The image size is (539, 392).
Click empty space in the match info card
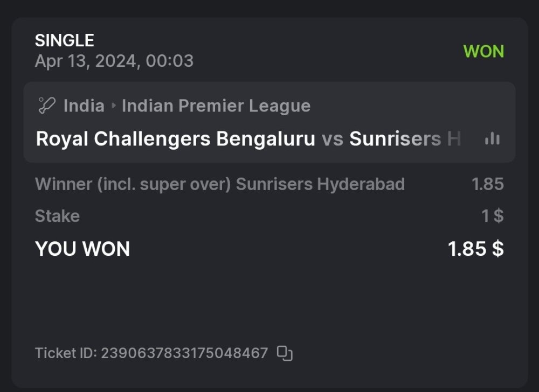(x=404, y=106)
